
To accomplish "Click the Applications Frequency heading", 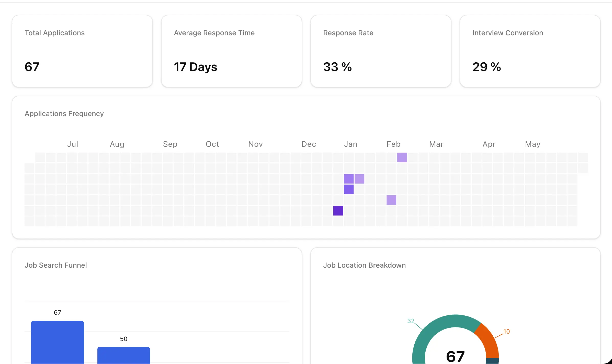I will pyautogui.click(x=64, y=114).
